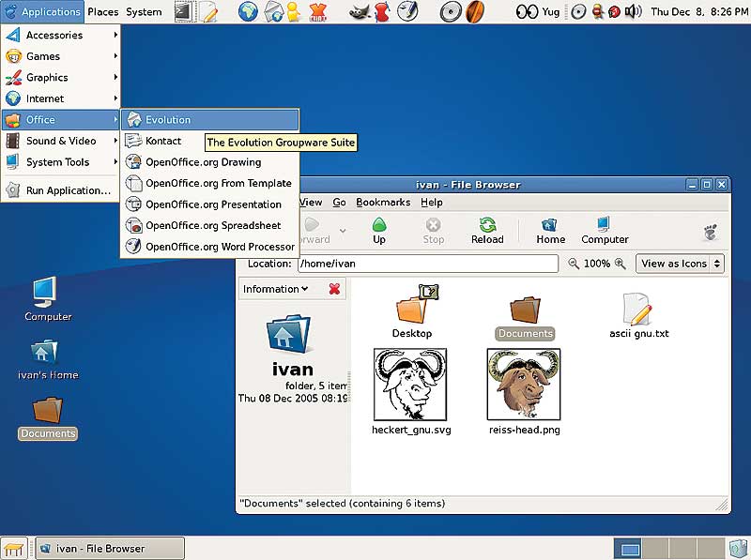Open OpenOffice.org From Template
The height and width of the screenshot is (560, 751).
click(x=210, y=183)
